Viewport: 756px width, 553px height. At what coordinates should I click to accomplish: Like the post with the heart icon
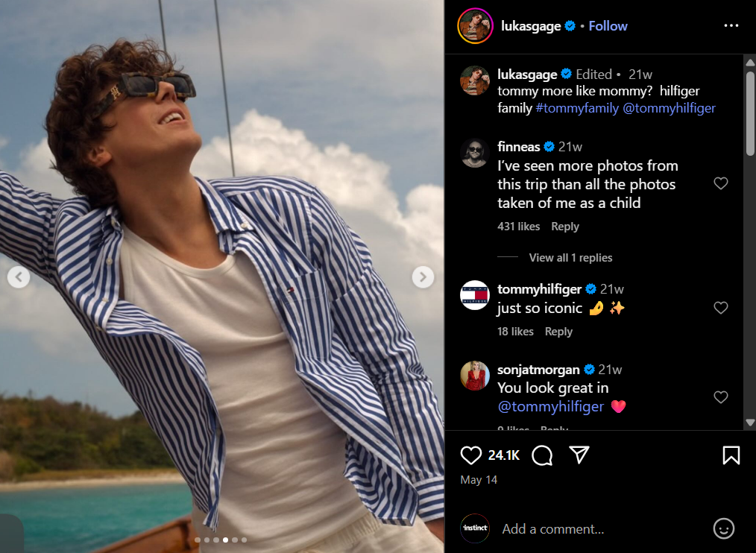click(471, 455)
